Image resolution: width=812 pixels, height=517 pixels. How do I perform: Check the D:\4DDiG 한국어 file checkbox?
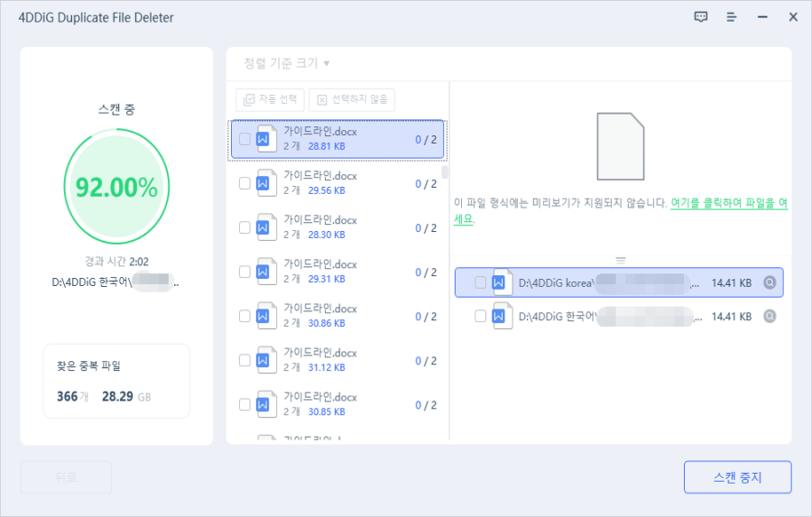480,316
